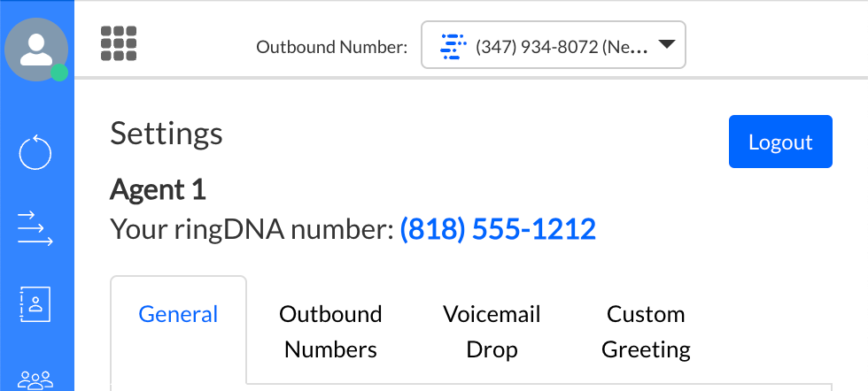Open the dialpad grid icon

coord(119,43)
